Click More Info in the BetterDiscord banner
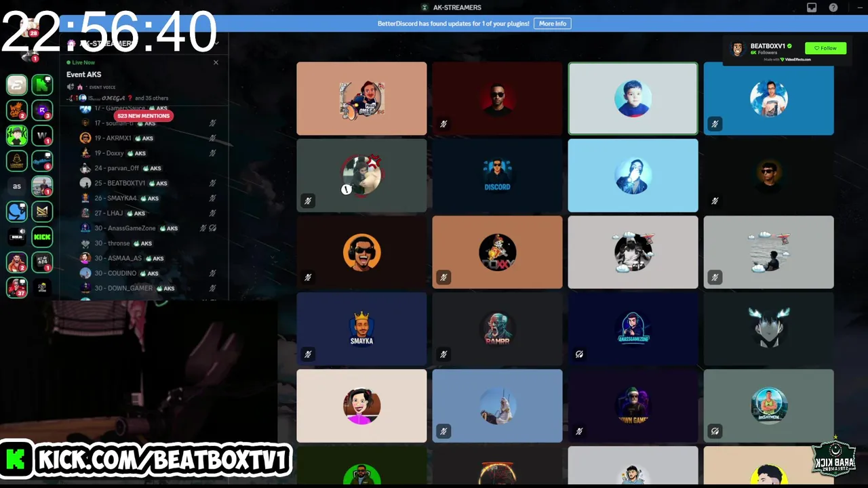This screenshot has height=488, width=868. pos(553,23)
